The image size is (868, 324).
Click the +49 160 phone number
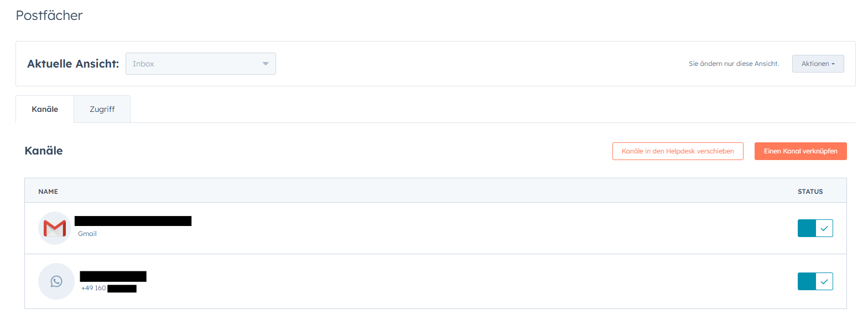(93, 288)
